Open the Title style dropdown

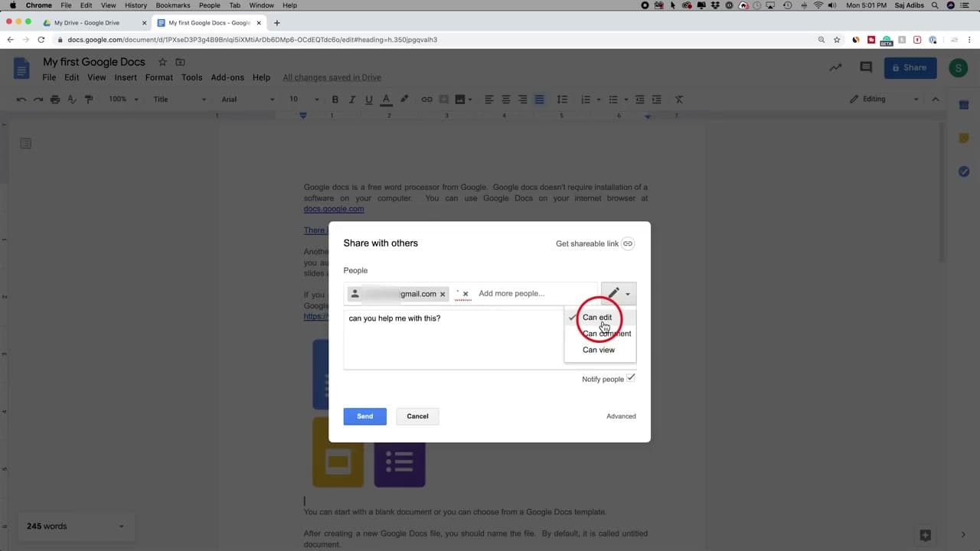[179, 99]
